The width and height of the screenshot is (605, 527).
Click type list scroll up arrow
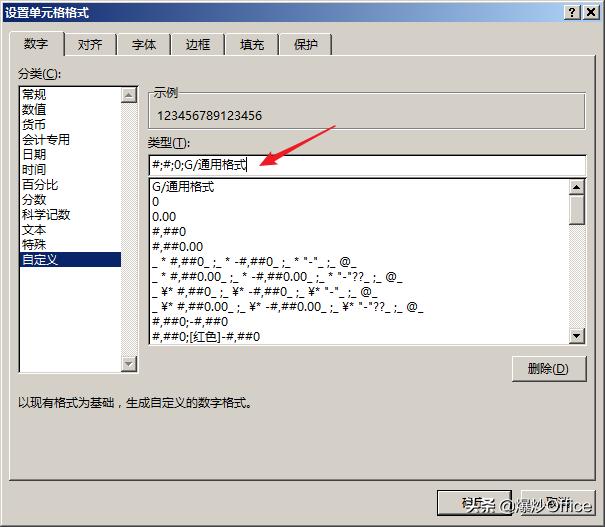577,187
